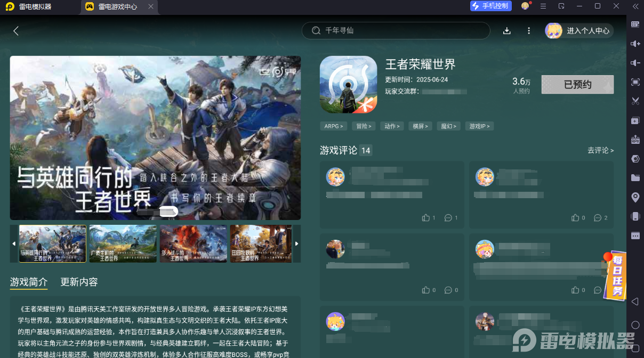
Task: Click the shake device icon
Action: 635,216
